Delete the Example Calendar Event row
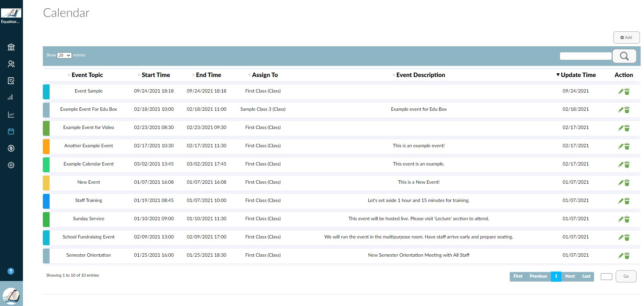 point(627,164)
